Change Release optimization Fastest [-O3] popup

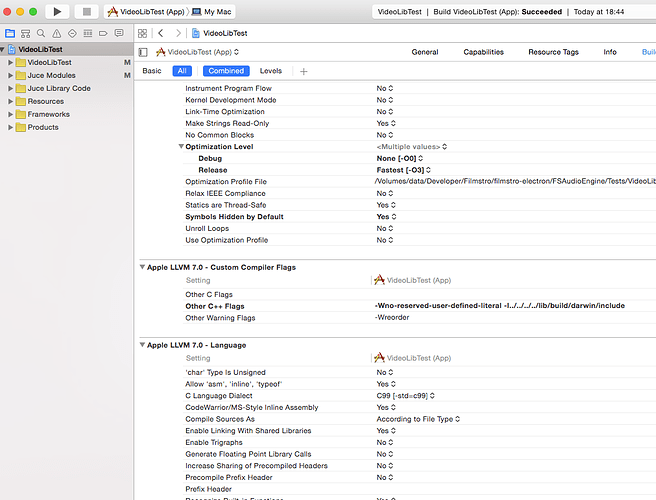403,170
